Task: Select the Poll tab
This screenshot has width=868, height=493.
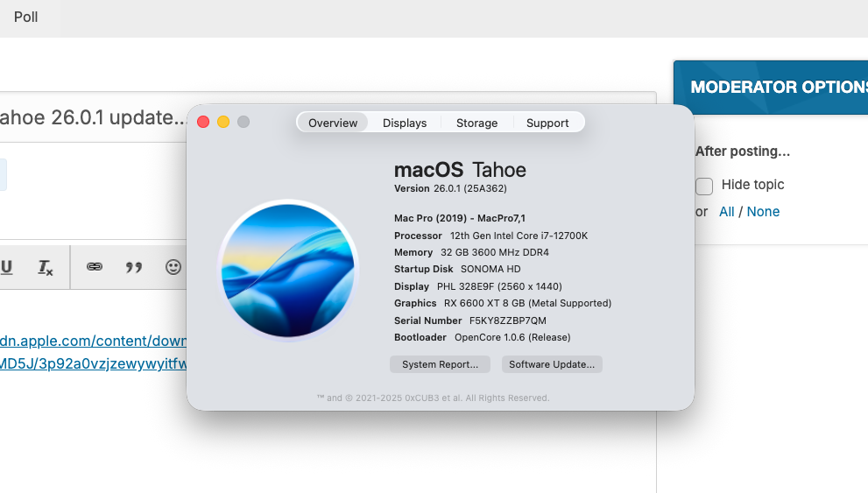Action: pyautogui.click(x=26, y=18)
